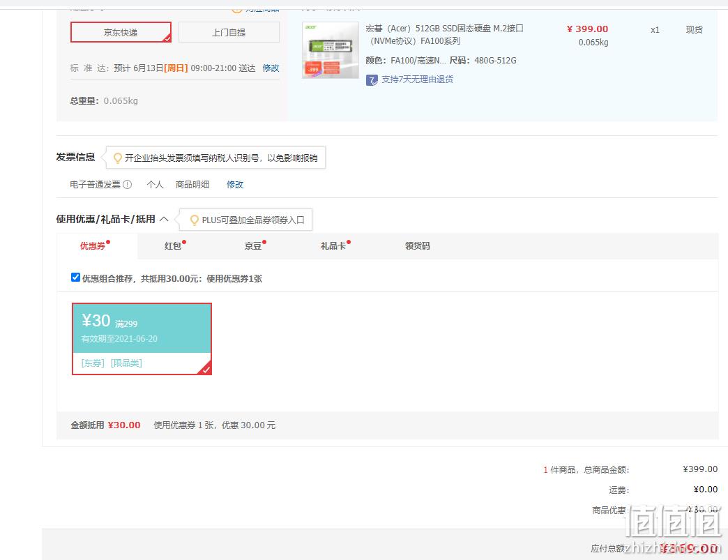Screen dimensions: 728x560
Task: Click the 个人 invoice title text
Action: click(155, 184)
